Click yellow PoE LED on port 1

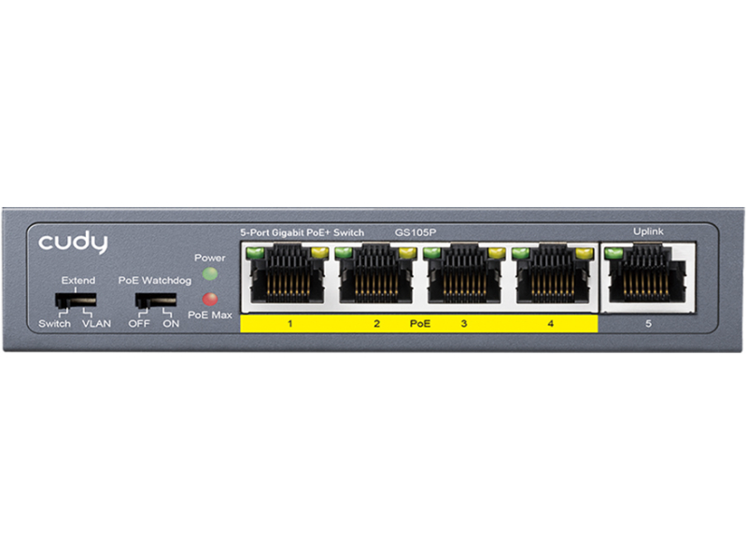coord(319,253)
